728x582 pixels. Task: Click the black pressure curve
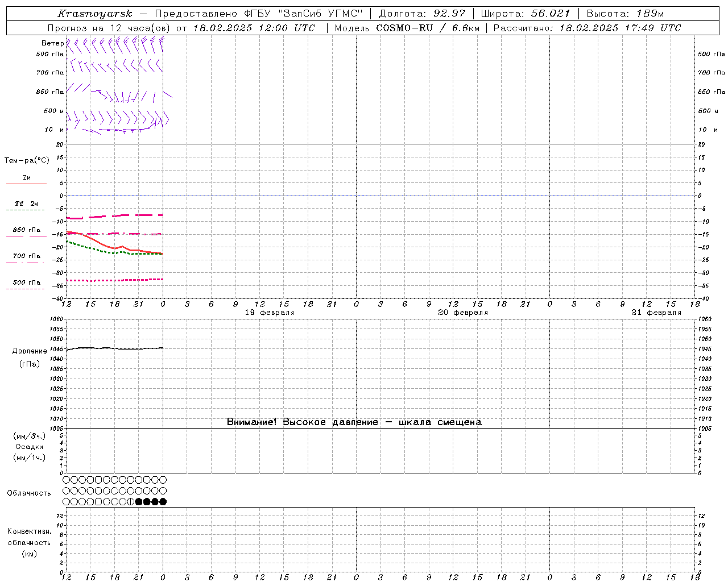click(x=114, y=348)
